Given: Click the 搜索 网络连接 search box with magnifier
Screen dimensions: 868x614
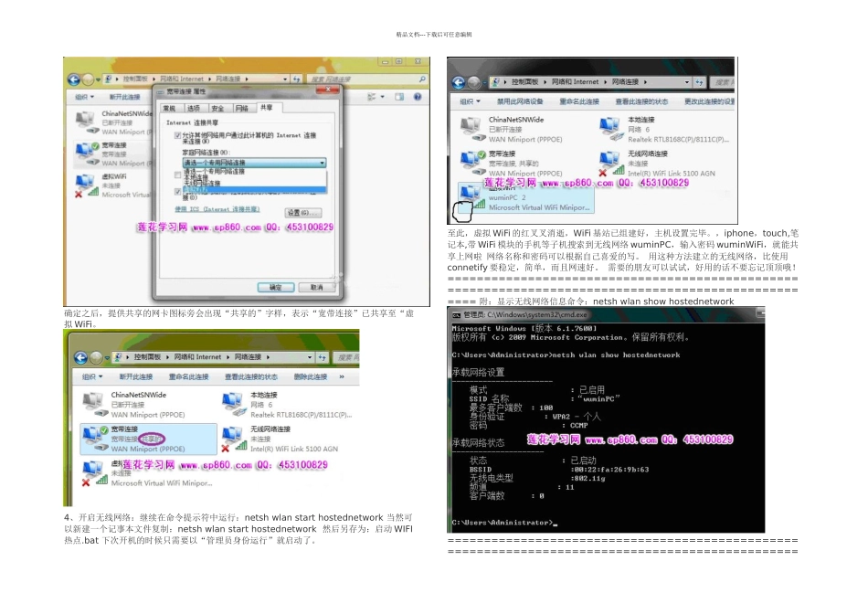Looking at the screenshot, I should (367, 79).
